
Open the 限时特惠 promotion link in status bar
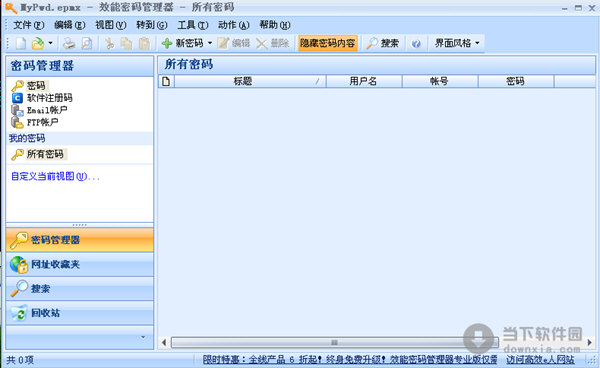[x=350, y=360]
